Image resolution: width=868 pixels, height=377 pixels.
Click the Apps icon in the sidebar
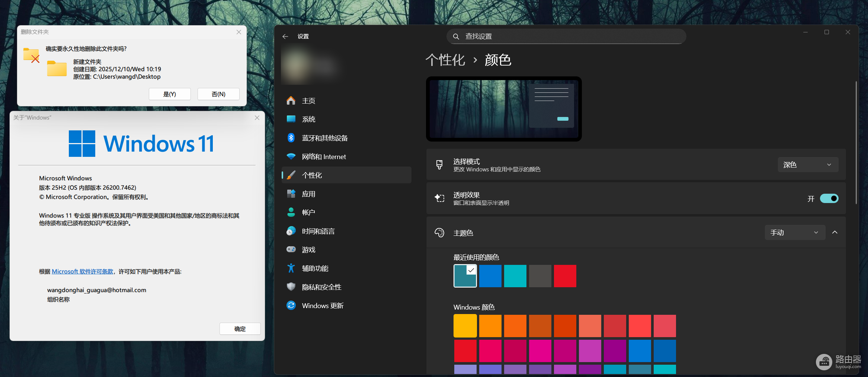[291, 194]
